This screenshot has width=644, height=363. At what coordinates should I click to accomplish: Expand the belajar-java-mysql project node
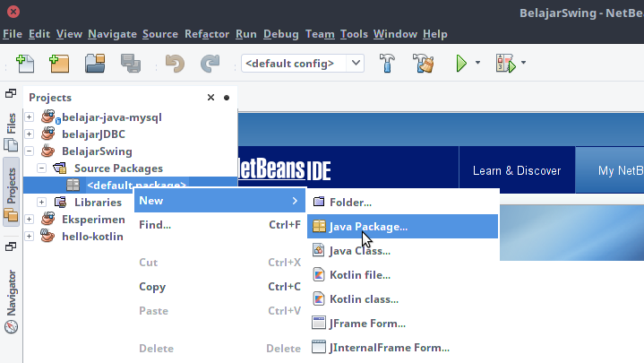coord(30,117)
